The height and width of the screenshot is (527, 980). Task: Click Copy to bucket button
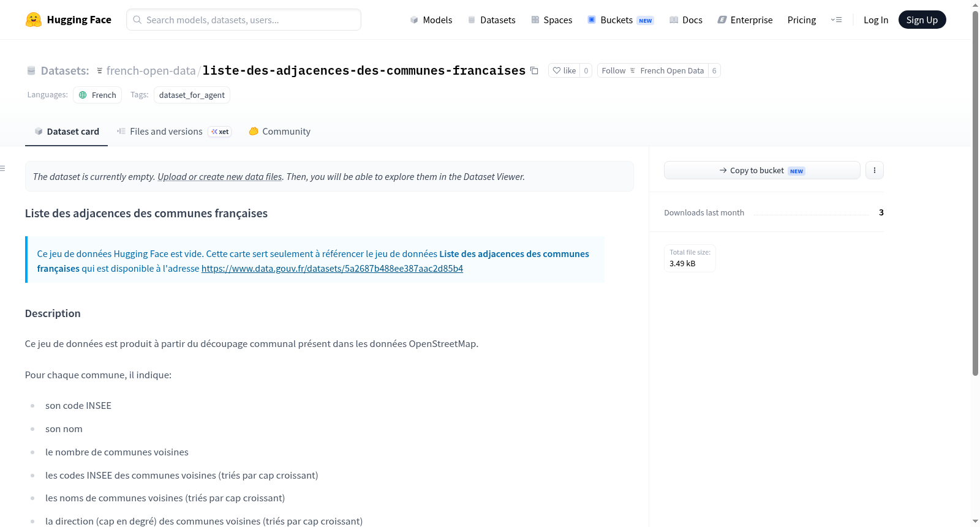[762, 170]
